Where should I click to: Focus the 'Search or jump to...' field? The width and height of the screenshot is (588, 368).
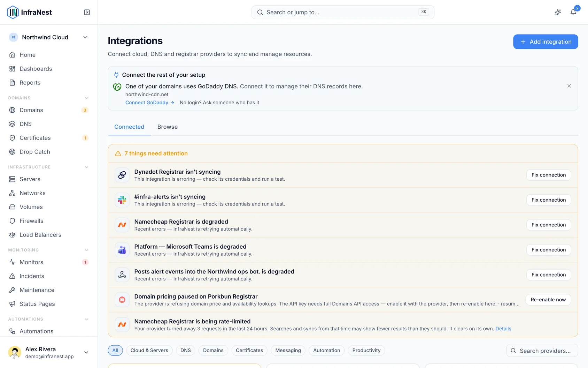pyautogui.click(x=343, y=12)
